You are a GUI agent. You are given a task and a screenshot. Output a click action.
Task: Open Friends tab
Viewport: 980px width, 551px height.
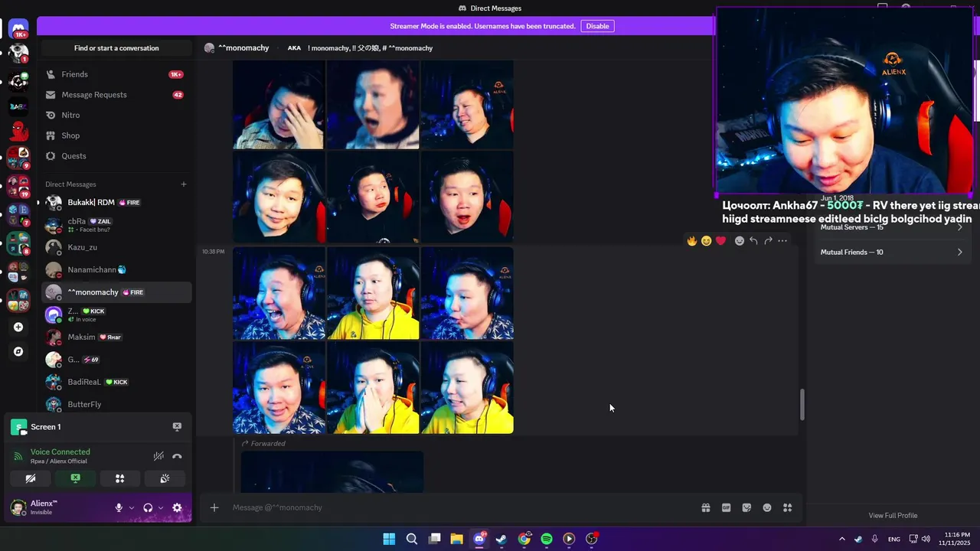(x=115, y=74)
